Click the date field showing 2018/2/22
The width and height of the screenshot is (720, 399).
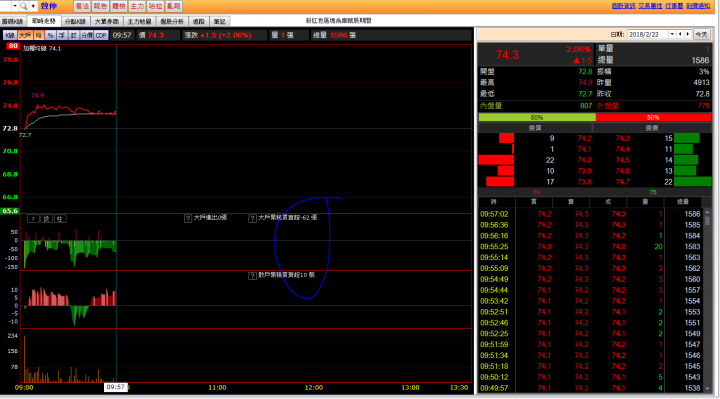point(647,34)
